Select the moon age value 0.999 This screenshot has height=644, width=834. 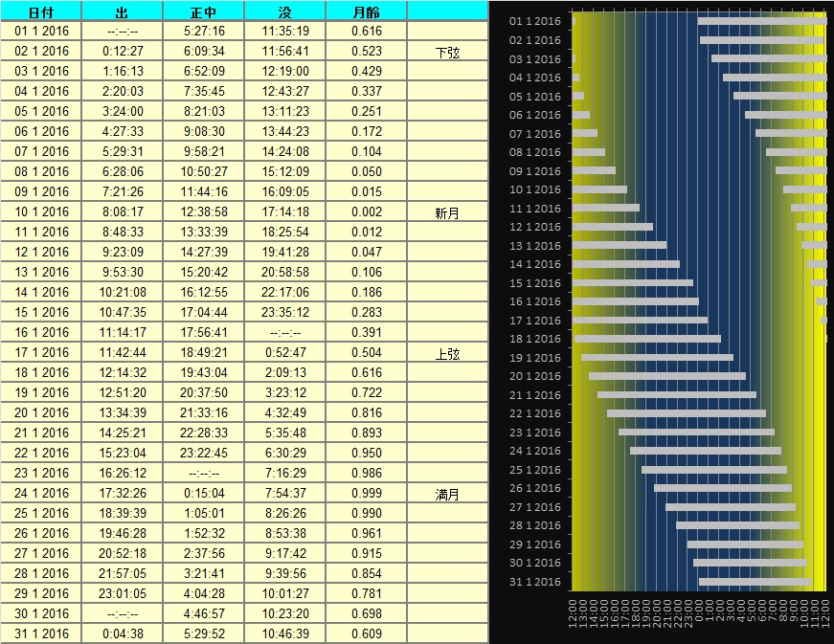[366, 493]
